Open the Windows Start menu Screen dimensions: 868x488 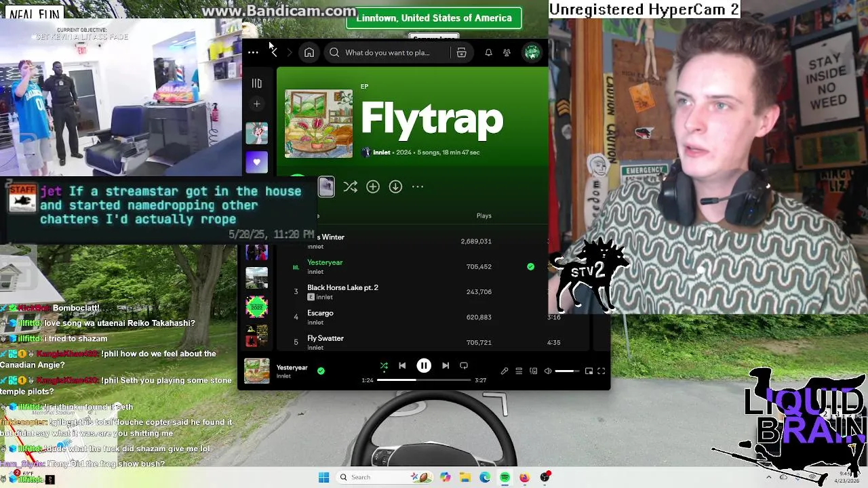(x=323, y=477)
